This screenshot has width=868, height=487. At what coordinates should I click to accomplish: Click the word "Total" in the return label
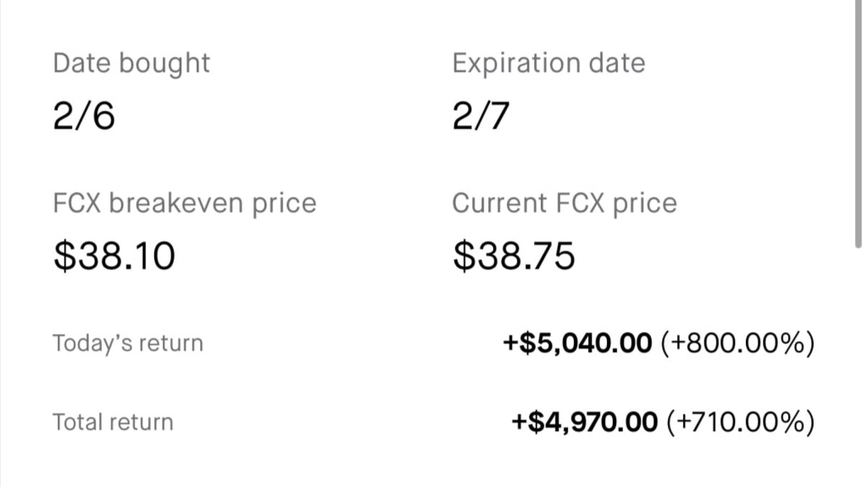click(75, 422)
